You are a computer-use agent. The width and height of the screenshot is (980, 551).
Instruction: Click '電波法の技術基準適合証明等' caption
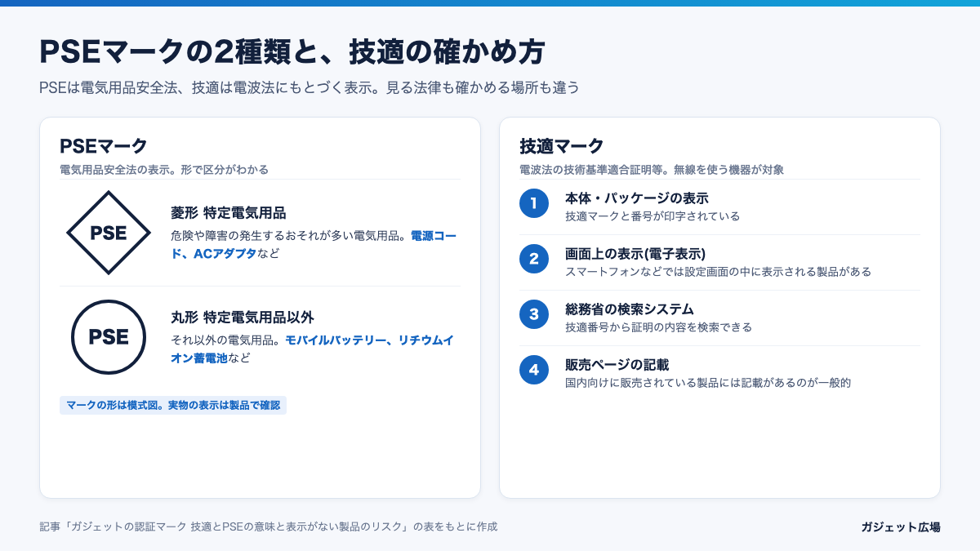(652, 170)
